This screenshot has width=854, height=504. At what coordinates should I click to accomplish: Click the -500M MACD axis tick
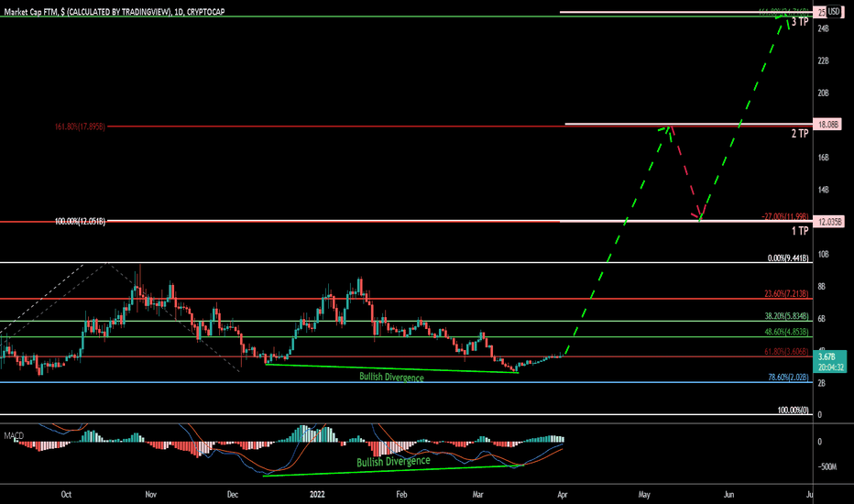827,467
